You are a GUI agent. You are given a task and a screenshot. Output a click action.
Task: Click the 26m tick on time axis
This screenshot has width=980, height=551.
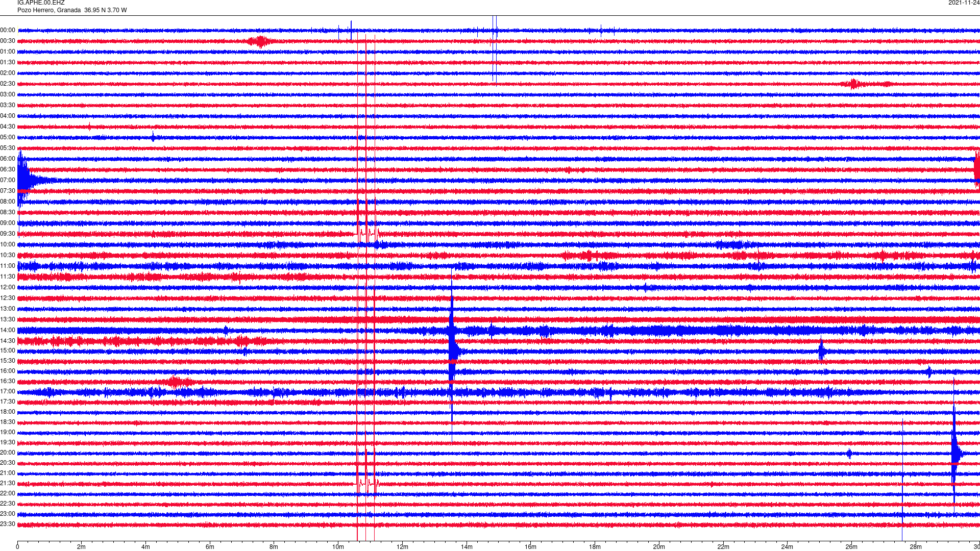(851, 547)
